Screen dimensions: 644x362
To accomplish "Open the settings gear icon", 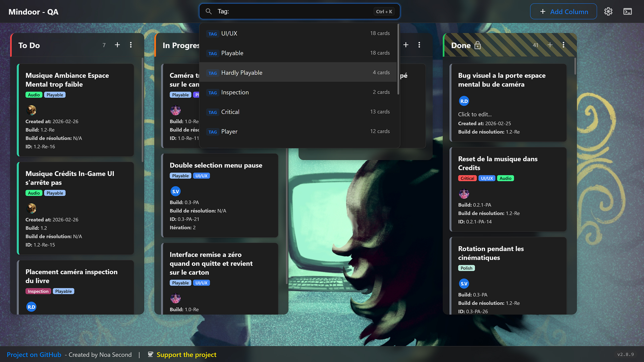I will (608, 11).
